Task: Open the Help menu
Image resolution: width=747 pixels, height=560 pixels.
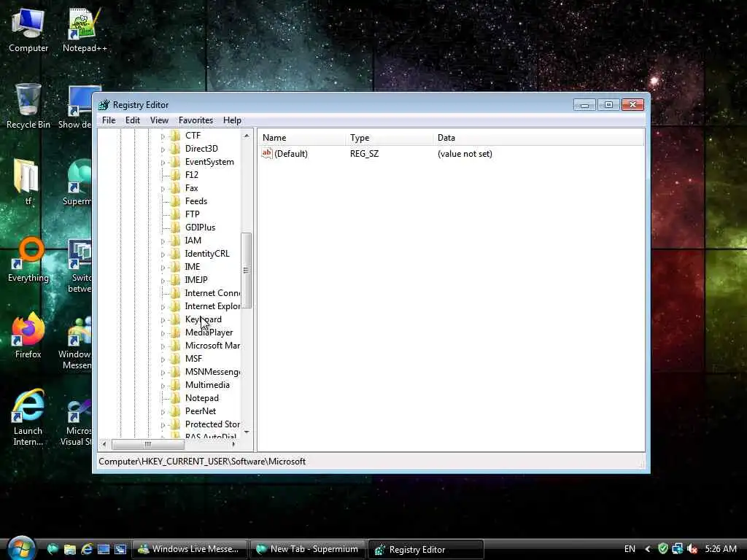Action: coord(232,120)
